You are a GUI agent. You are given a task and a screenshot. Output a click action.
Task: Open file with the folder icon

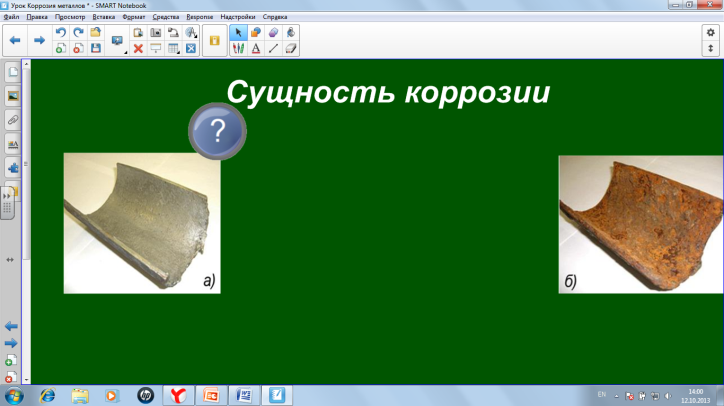point(96,32)
